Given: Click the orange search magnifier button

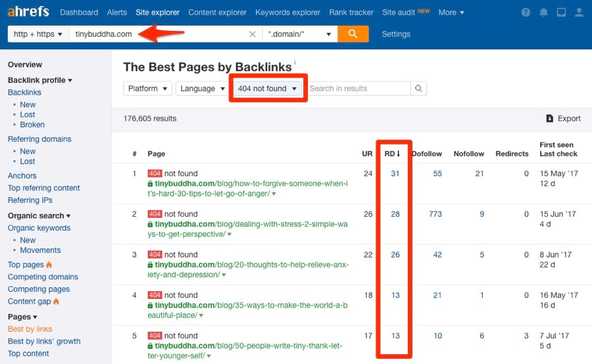Looking at the screenshot, I should pyautogui.click(x=353, y=34).
